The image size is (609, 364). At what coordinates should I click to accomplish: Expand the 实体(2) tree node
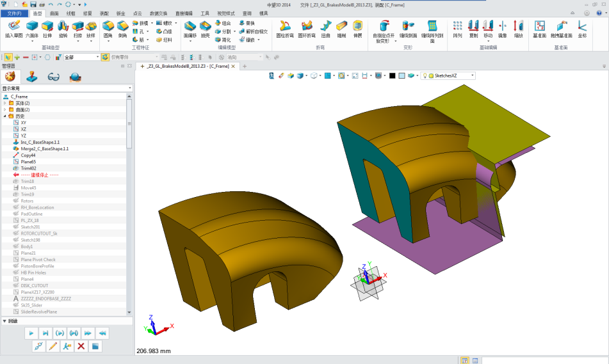click(5, 103)
